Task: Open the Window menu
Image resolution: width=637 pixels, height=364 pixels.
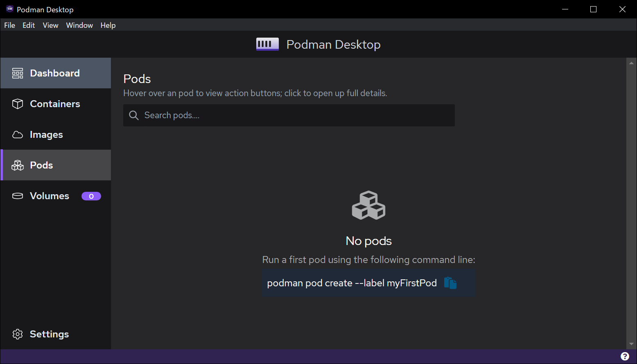Action: [79, 25]
